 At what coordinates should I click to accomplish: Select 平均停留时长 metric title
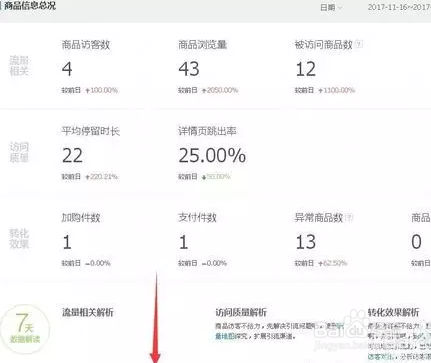coord(90,131)
